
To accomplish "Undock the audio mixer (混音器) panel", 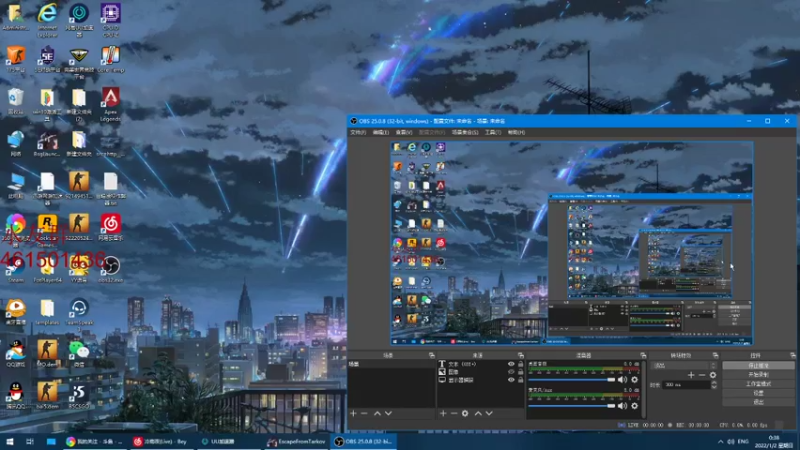I will pyautogui.click(x=643, y=355).
